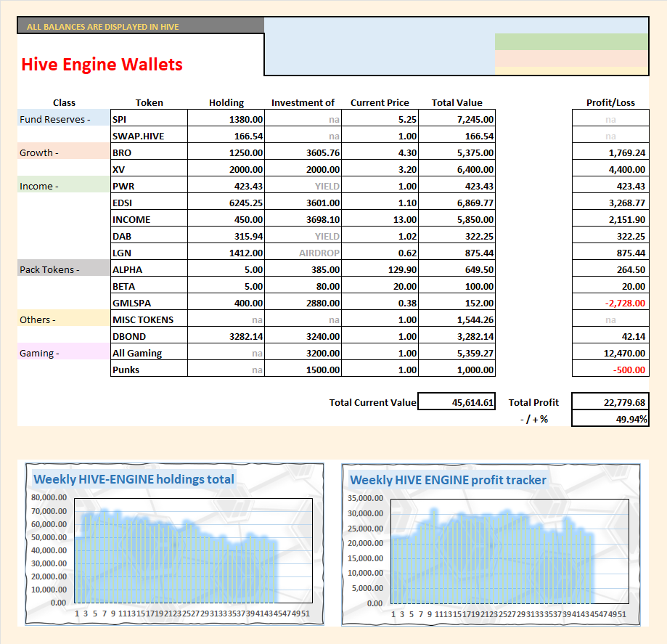667x644 pixels.
Task: Click the 'Total Current Value' label
Action: (372, 402)
